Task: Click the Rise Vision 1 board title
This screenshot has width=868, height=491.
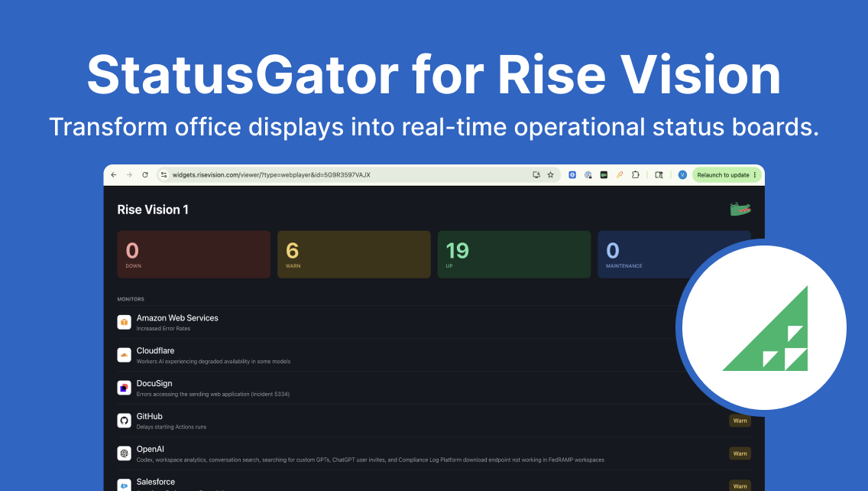Action: 153,210
